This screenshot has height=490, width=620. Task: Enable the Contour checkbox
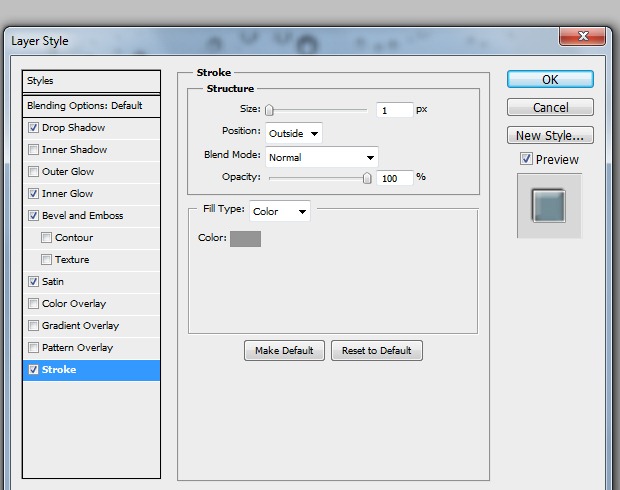point(46,237)
